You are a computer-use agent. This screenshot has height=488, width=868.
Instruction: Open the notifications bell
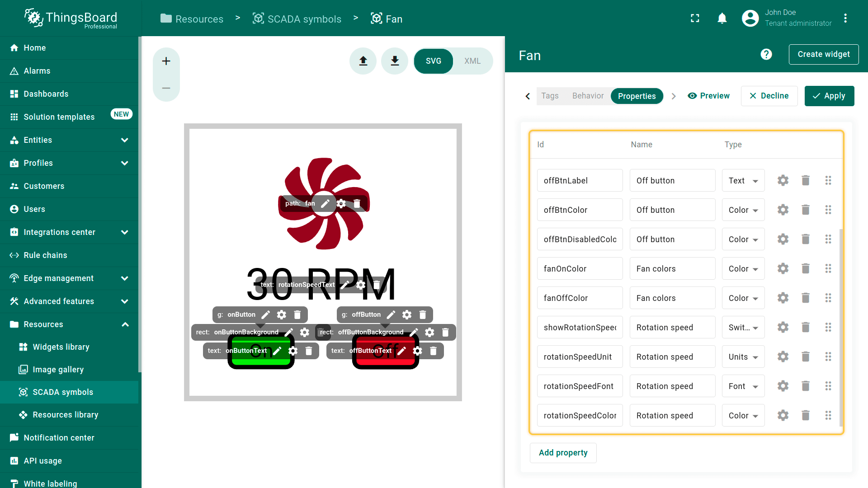[x=722, y=19]
